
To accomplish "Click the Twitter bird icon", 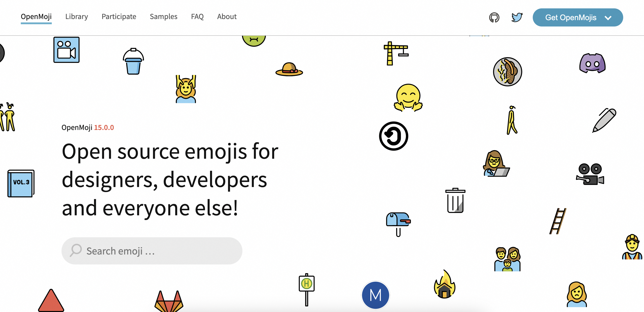I will (517, 17).
